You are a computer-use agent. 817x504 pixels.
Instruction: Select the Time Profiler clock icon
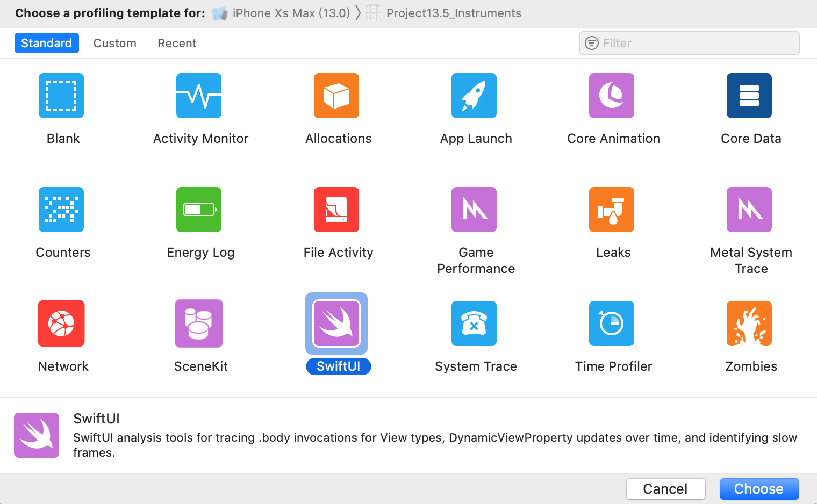(612, 323)
